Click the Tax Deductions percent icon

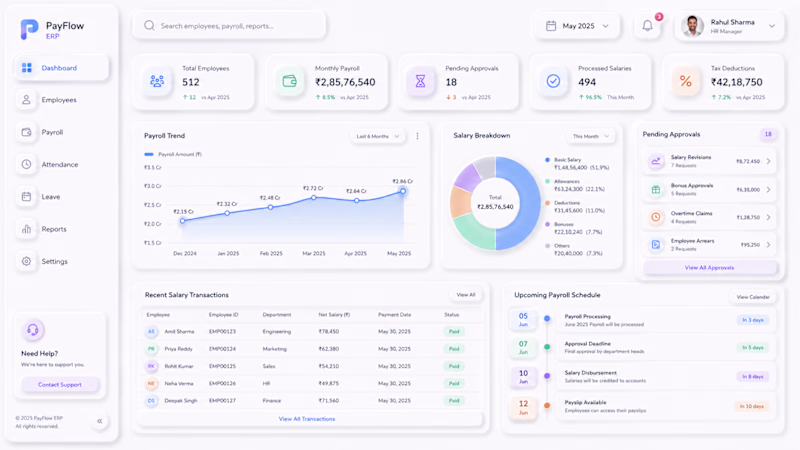[686, 81]
